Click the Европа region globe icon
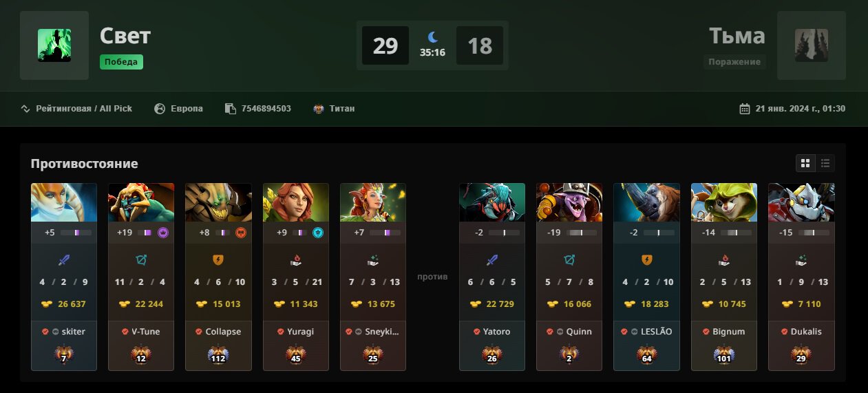868x393 pixels. 160,109
